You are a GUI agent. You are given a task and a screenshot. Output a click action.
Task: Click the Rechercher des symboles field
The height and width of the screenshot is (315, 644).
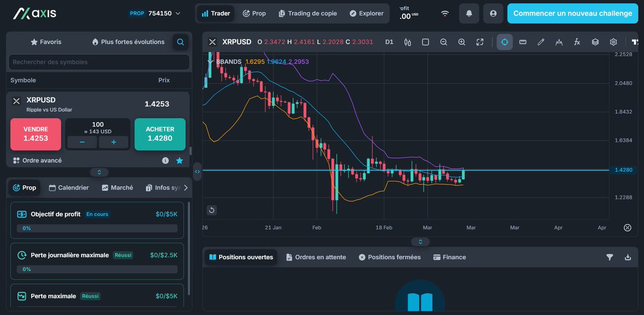coord(99,62)
